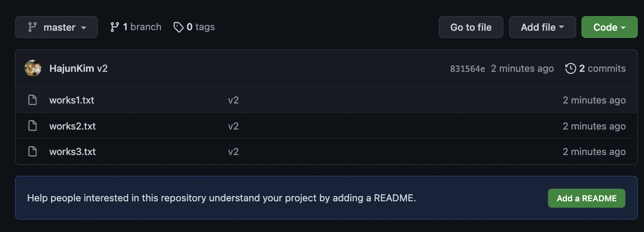Screen dimensions: 644x232
Task: Open the master branch selector dropdown
Action: 56,27
